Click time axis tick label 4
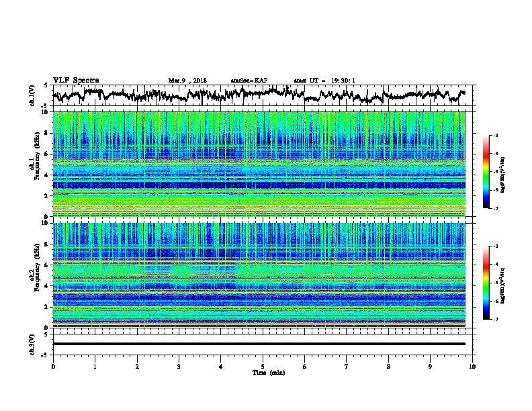This screenshot has width=532, height=411. point(220,367)
